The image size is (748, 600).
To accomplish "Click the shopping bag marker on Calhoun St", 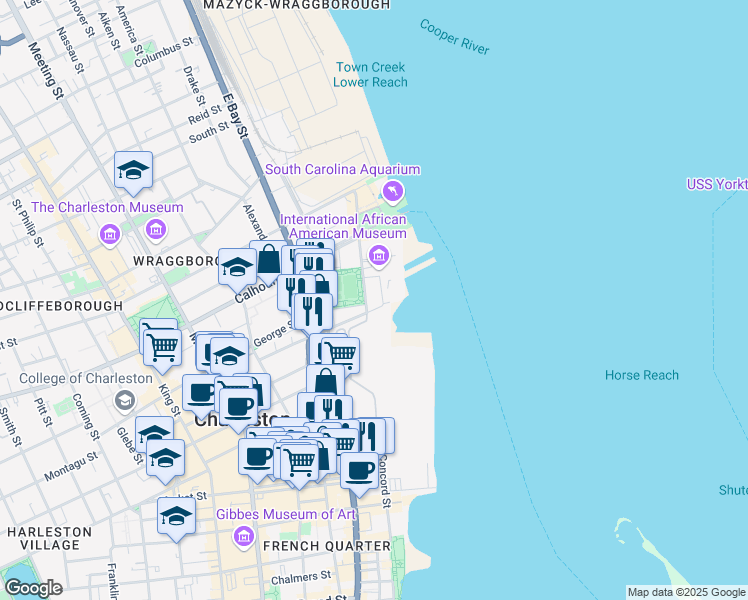I will [x=269, y=259].
